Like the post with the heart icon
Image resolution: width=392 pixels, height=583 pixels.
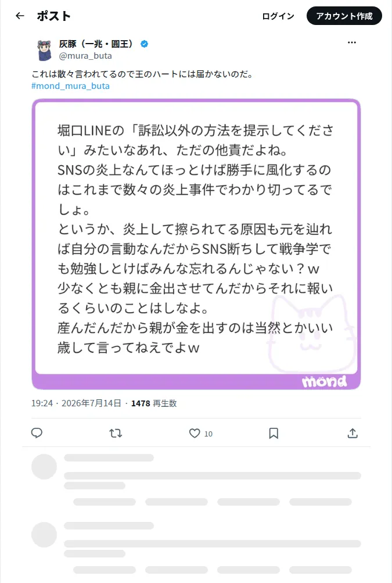click(x=195, y=433)
